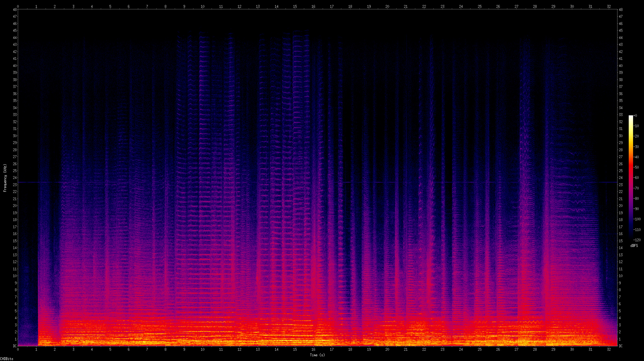The image size is (644, 361).
Task: Click 36 on the right frequency axis
Action: tap(621, 94)
